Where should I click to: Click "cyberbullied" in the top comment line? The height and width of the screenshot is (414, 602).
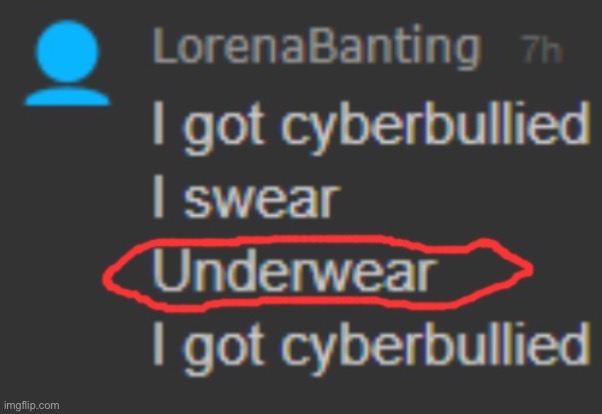tap(436, 126)
